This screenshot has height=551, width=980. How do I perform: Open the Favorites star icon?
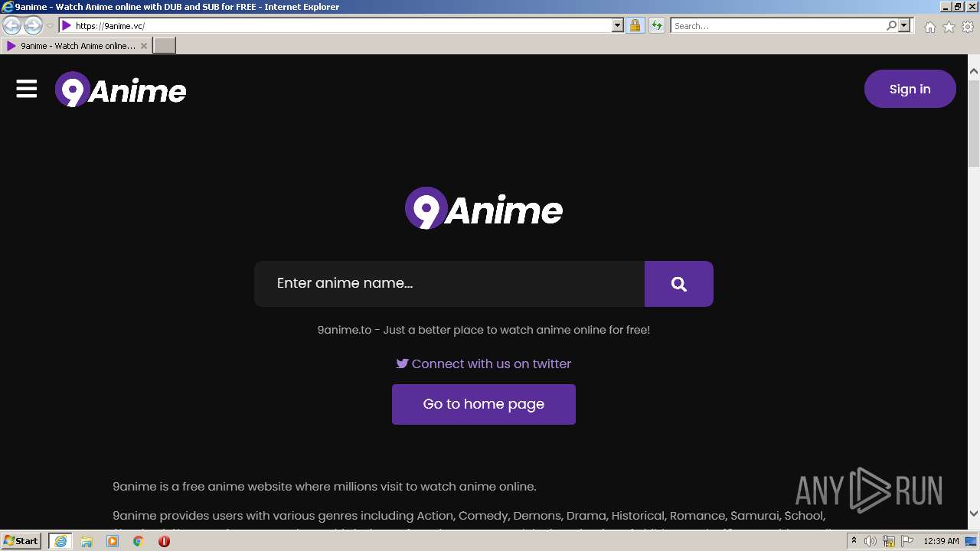949,27
